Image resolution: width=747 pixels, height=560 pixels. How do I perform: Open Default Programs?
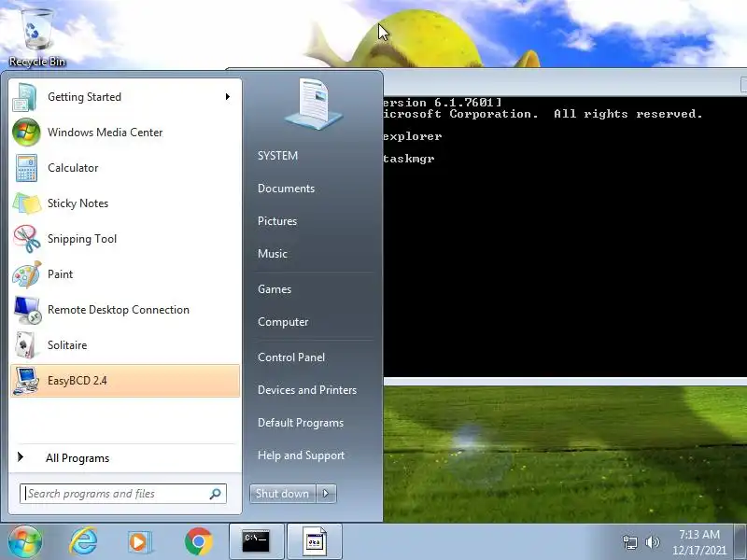[x=300, y=423]
